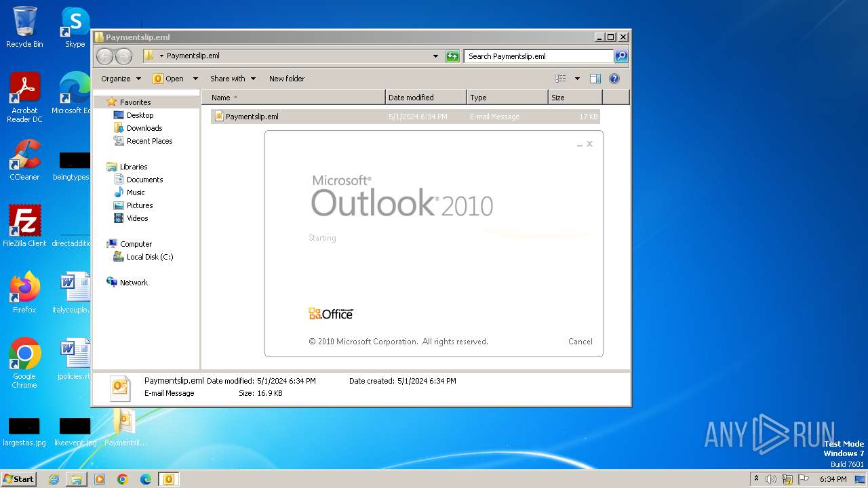Expand the Organize dropdown menu
The width and height of the screenshot is (868, 488).
pyautogui.click(x=121, y=79)
